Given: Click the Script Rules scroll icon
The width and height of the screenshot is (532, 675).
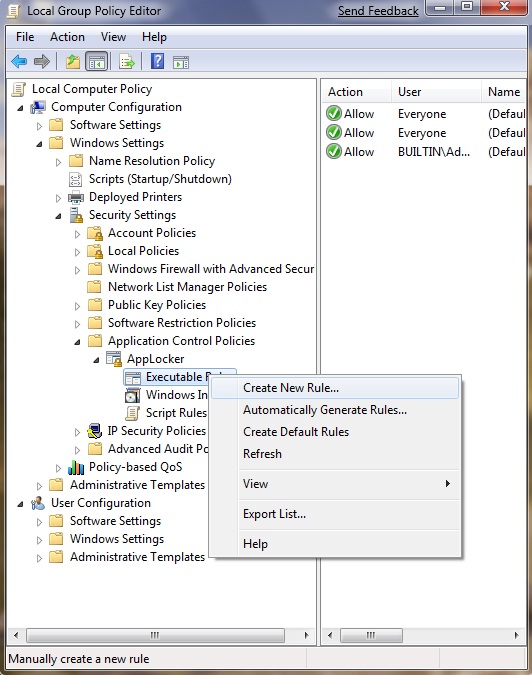Looking at the screenshot, I should (132, 413).
